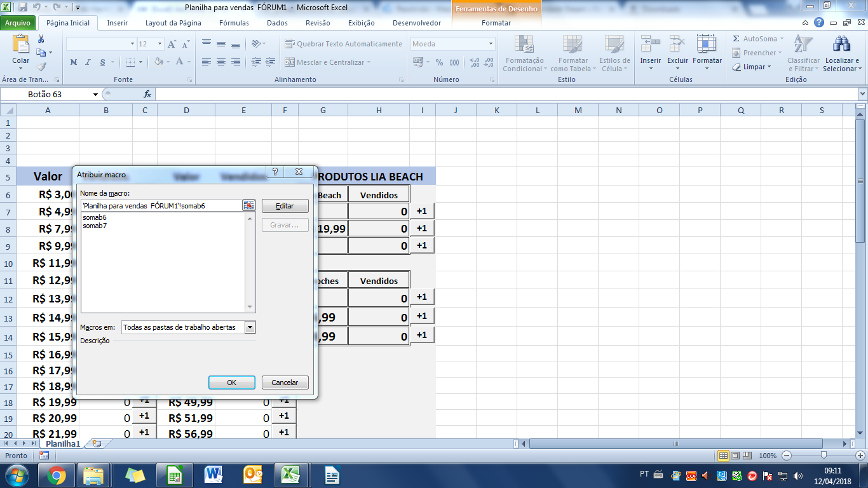Open Estilos de Célula gallery
Viewport: 868px width, 488px height.
click(x=614, y=53)
